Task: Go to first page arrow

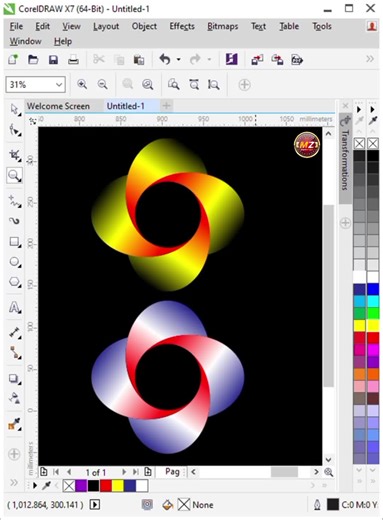Action: 56,472
